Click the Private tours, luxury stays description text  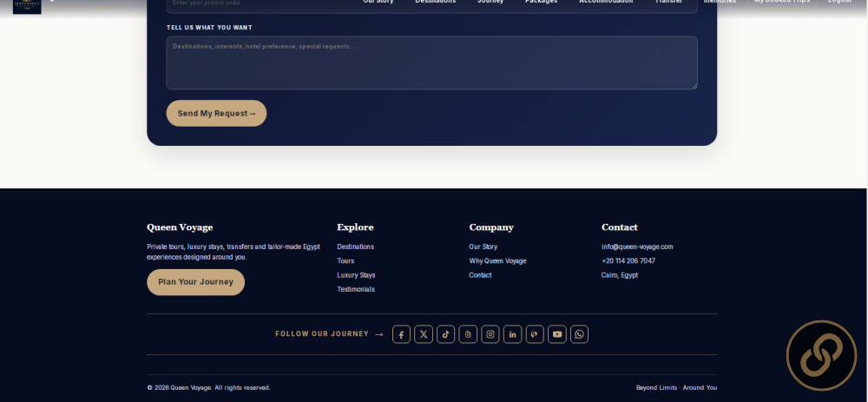tap(233, 252)
